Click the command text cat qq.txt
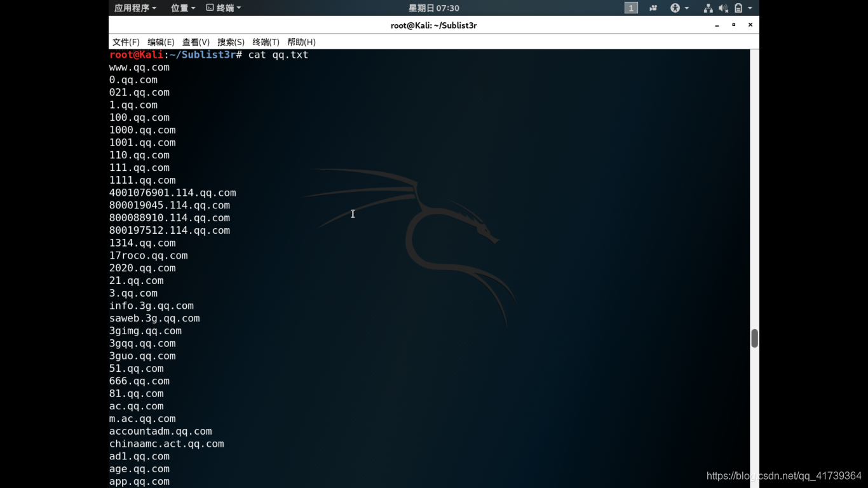Screen dimensions: 868x488 coord(278,55)
